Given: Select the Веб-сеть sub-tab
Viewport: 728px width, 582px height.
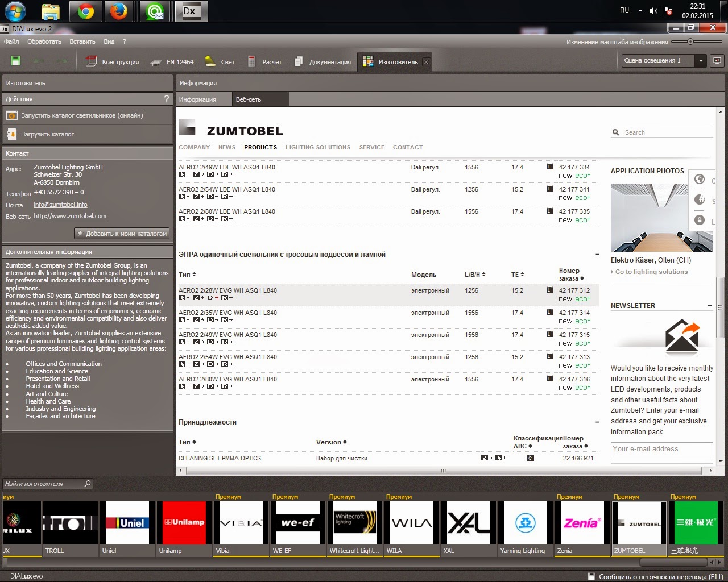Looking at the screenshot, I should tap(260, 99).
